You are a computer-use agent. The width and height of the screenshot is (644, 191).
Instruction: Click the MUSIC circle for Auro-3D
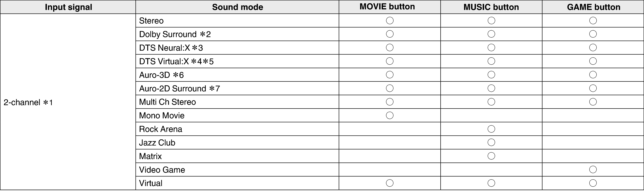click(x=491, y=75)
